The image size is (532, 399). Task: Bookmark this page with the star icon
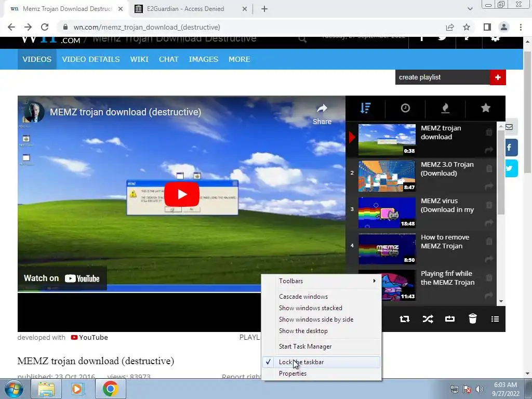click(467, 27)
